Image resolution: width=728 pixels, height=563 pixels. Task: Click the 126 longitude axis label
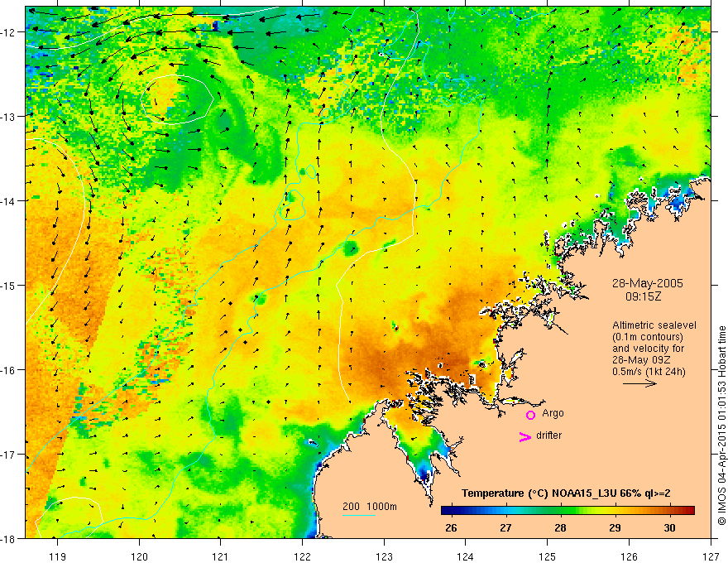click(x=629, y=556)
